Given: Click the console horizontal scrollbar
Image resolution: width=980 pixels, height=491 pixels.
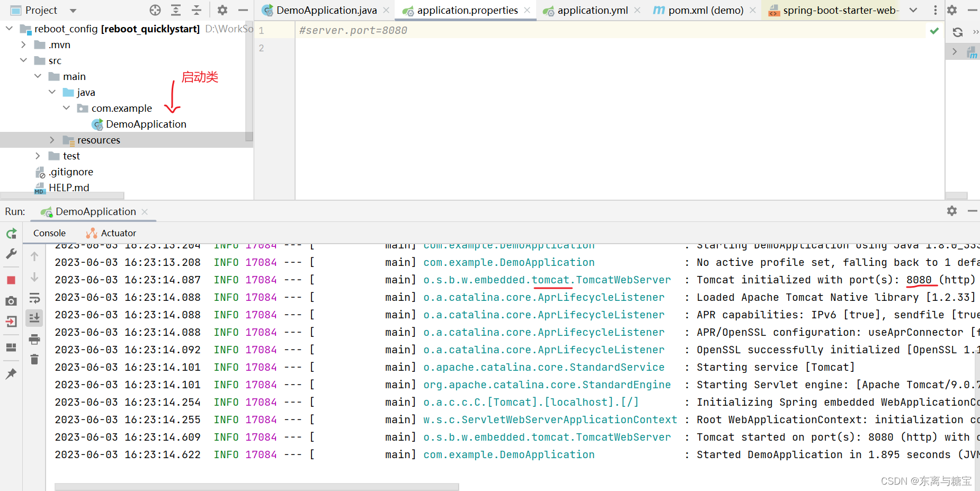Looking at the screenshot, I should (x=256, y=487).
